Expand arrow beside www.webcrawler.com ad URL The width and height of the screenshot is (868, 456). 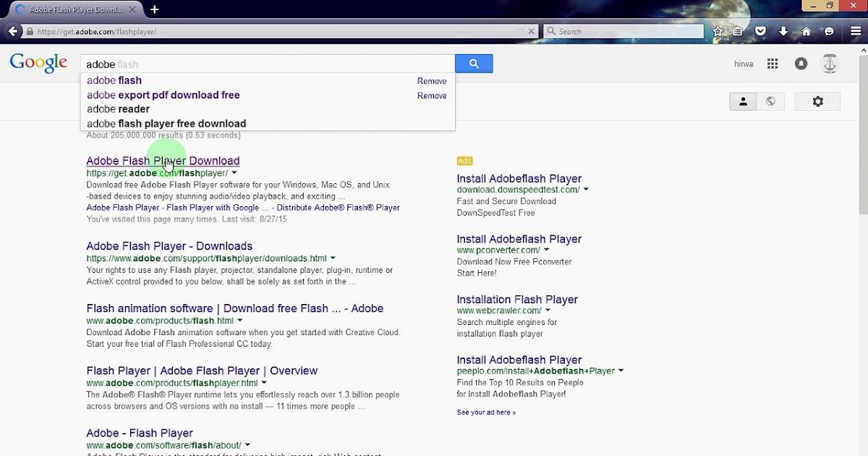[x=548, y=311]
